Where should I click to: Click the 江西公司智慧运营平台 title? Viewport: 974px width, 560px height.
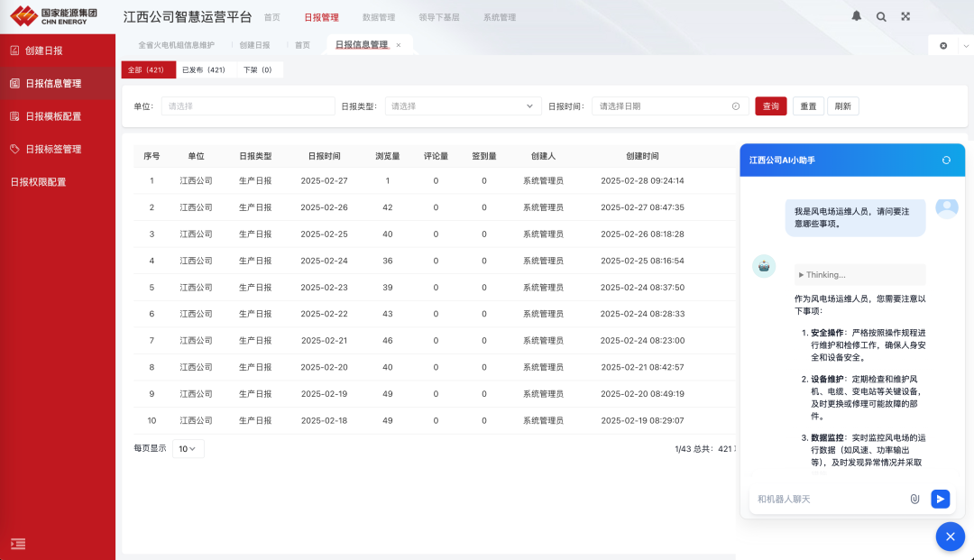tap(188, 17)
